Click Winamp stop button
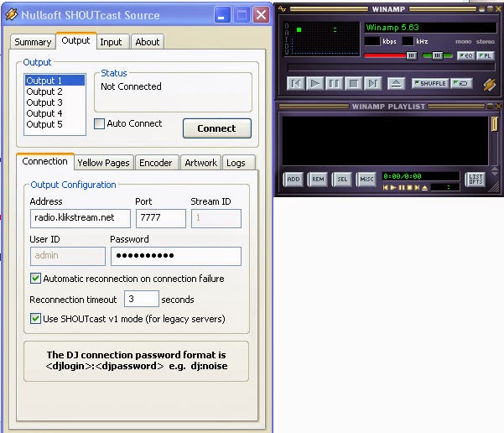 (x=353, y=84)
